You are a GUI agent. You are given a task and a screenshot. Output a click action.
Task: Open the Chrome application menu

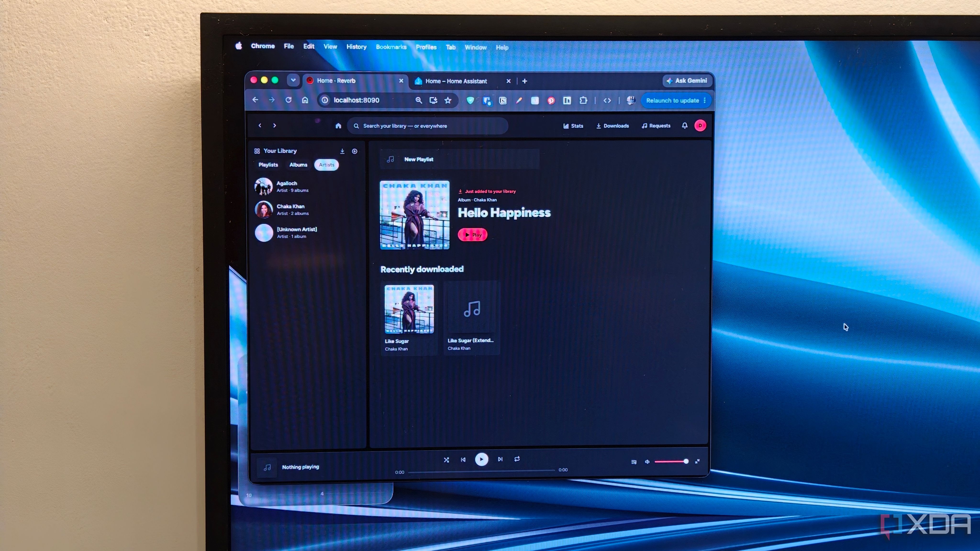[x=262, y=46]
